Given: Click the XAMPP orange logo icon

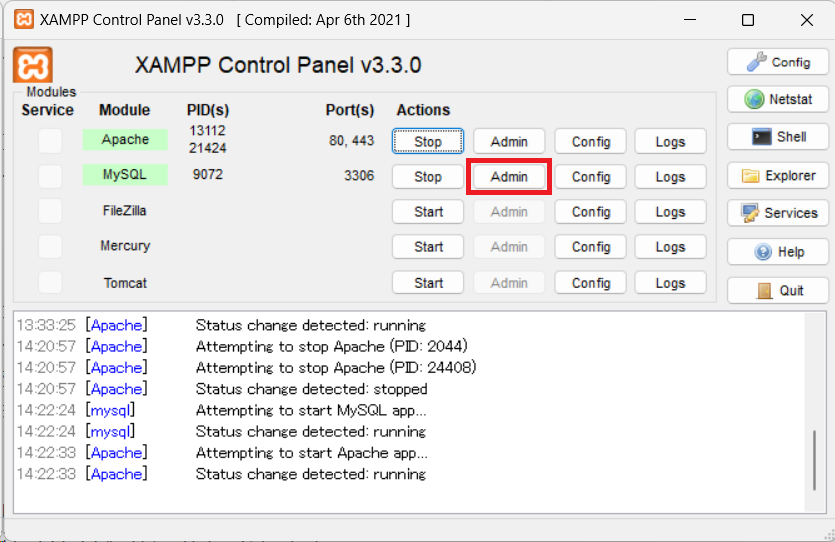Looking at the screenshot, I should coord(33,65).
